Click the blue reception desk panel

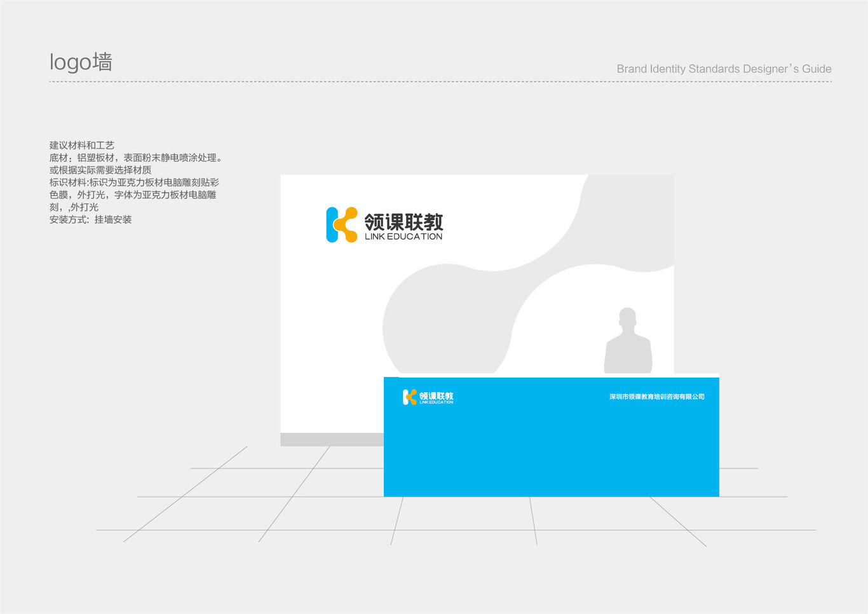[552, 437]
